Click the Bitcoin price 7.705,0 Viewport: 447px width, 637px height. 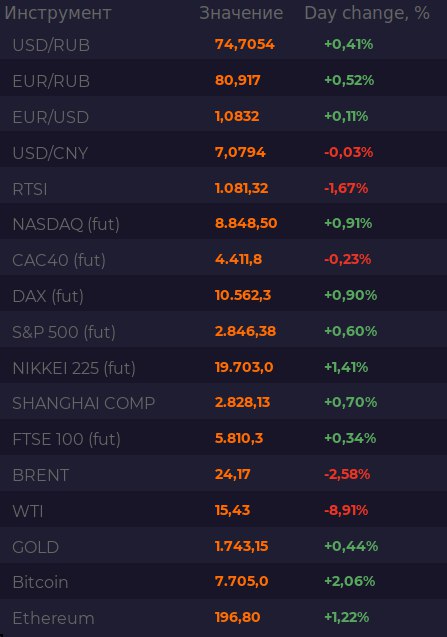pyautogui.click(x=241, y=581)
